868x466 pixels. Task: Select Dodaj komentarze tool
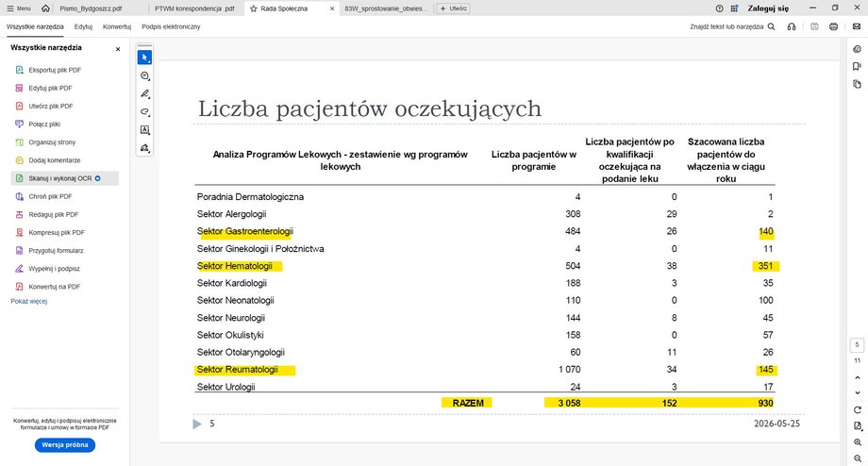pos(65,160)
